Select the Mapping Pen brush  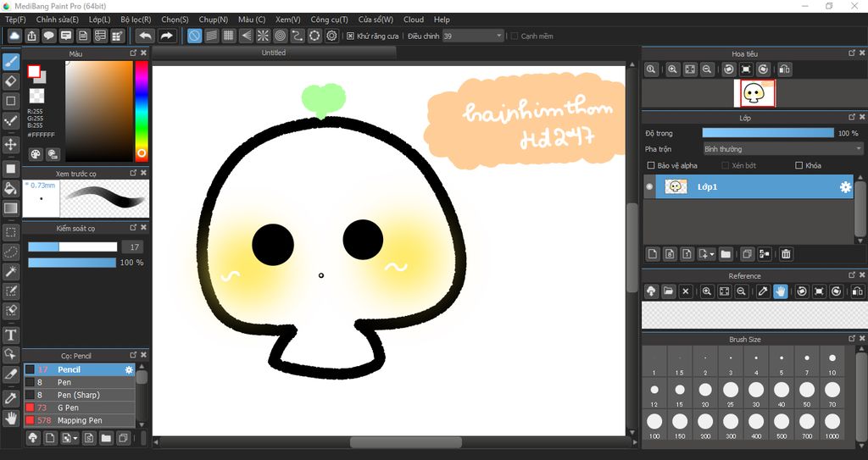click(79, 420)
